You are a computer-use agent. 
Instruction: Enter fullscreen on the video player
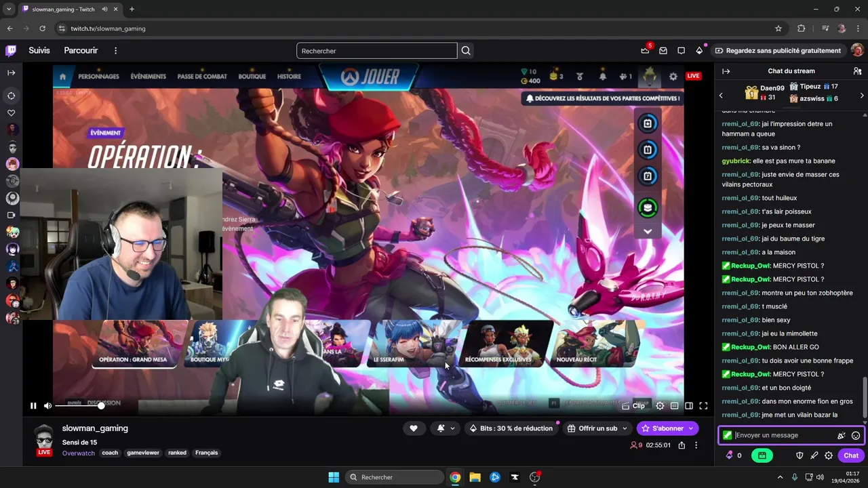[703, 406]
